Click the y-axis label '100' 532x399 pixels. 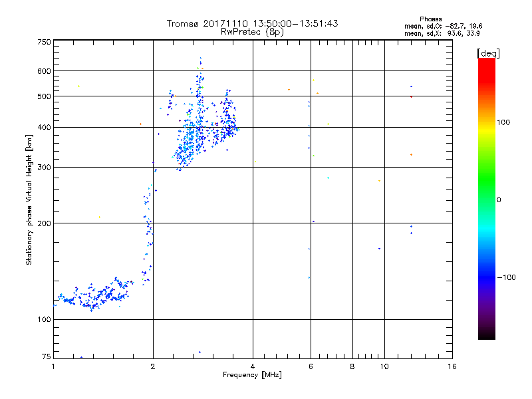[x=44, y=320]
